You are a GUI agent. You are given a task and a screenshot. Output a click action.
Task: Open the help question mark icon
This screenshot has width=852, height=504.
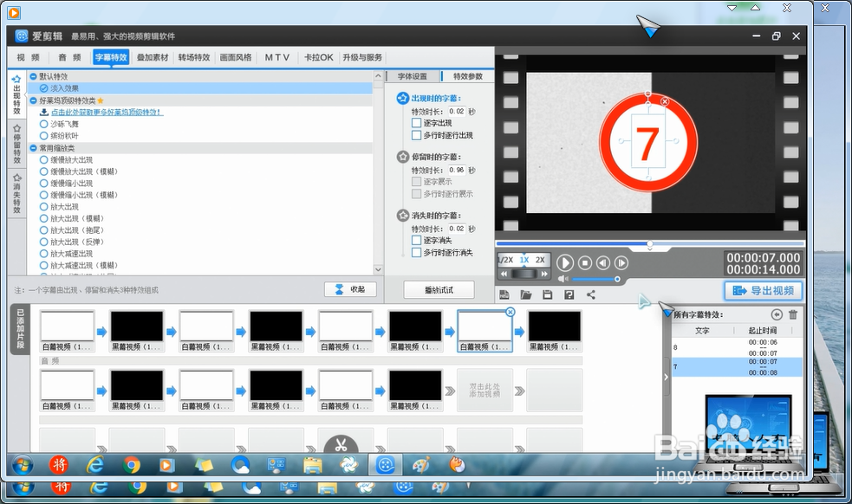(x=569, y=294)
